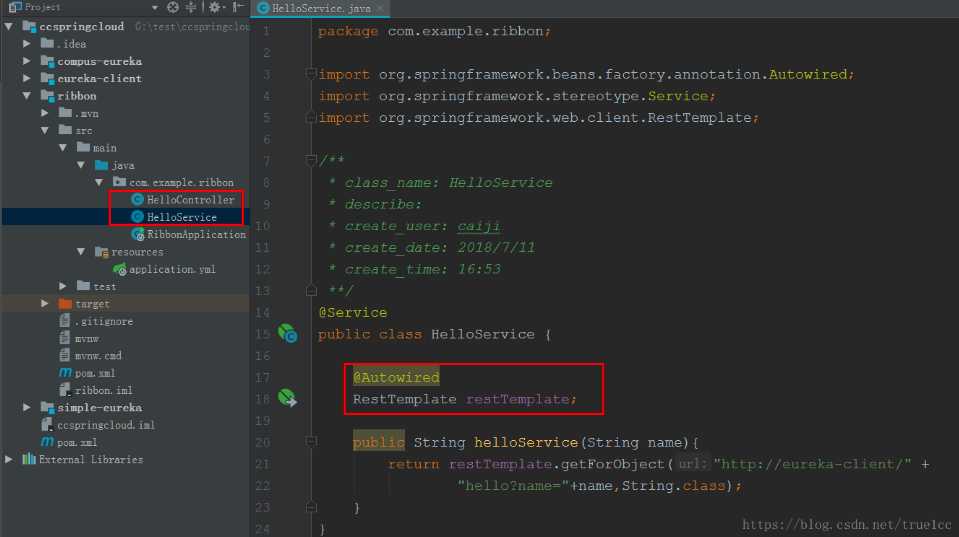Expand the target folder
This screenshot has width=959, height=537.
pyautogui.click(x=44, y=303)
